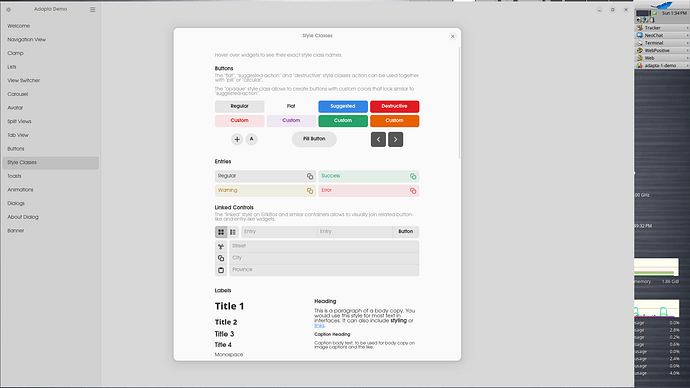This screenshot has width=690, height=388.
Task: Select Carousel sidebar item
Action: click(x=51, y=94)
